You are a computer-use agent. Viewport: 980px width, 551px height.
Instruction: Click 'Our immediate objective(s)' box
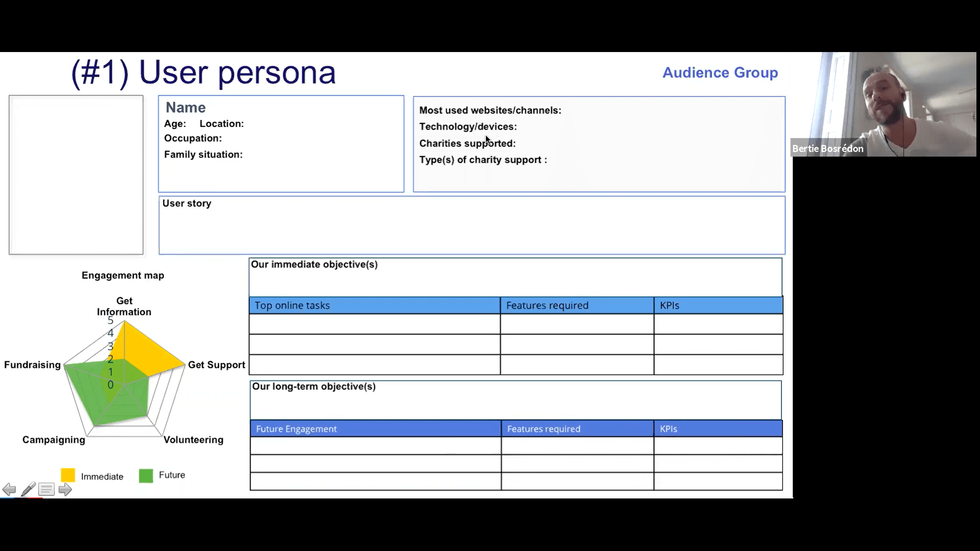(x=516, y=277)
